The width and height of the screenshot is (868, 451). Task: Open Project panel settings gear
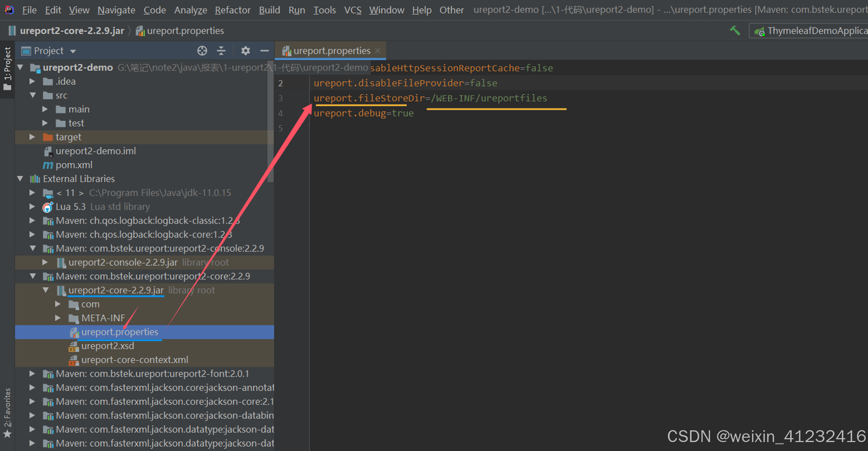point(245,51)
